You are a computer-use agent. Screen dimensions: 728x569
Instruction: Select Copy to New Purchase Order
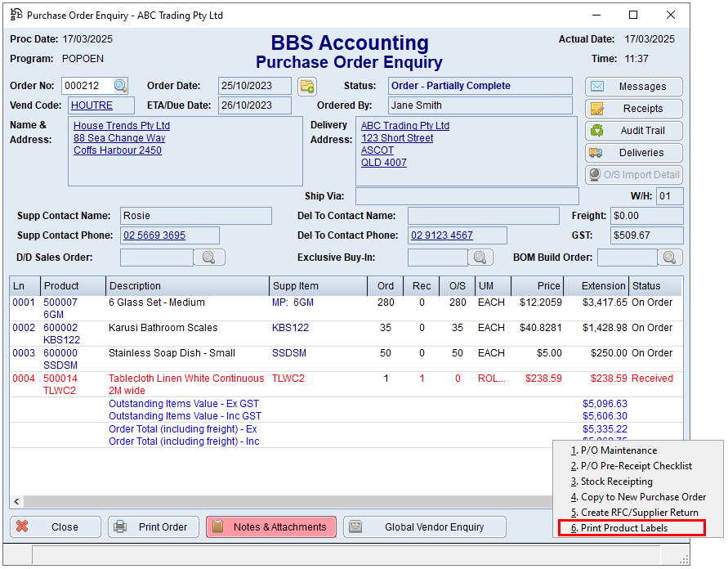pos(642,497)
